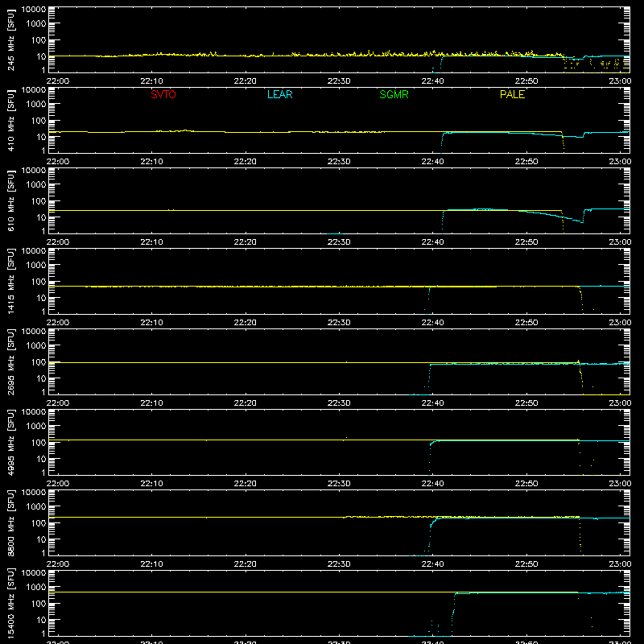Screen dimensions: 644x644
Task: Select the 610 MHz [SFU] axis title
Action: pos(11,200)
